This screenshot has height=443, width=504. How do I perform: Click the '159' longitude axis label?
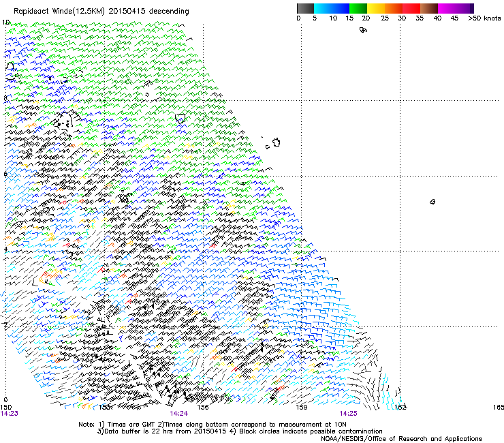(x=302, y=408)
